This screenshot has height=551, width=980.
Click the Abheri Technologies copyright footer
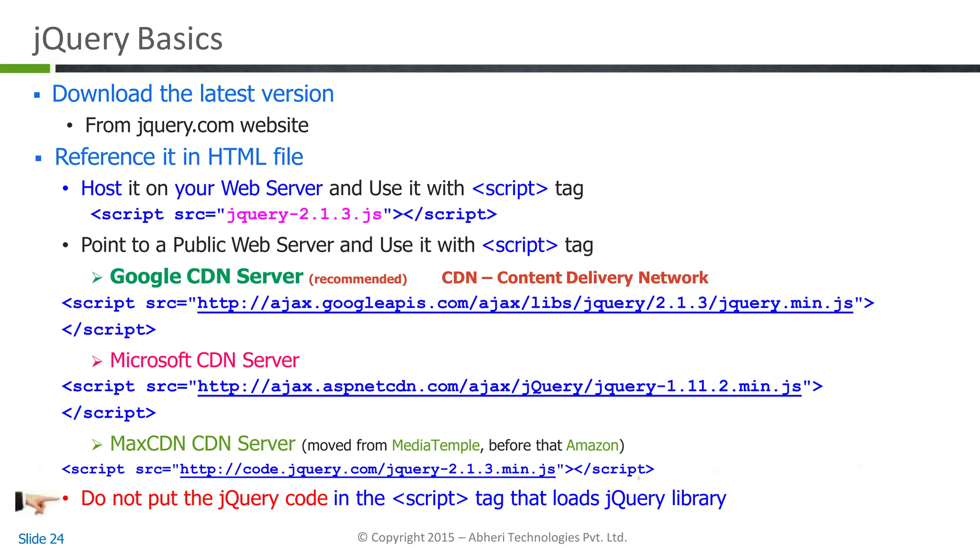[492, 538]
